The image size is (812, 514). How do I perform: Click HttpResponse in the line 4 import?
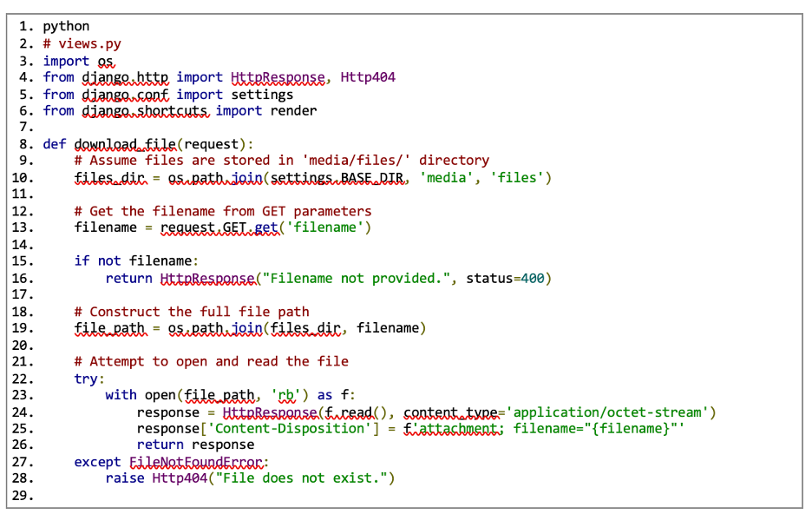click(278, 77)
